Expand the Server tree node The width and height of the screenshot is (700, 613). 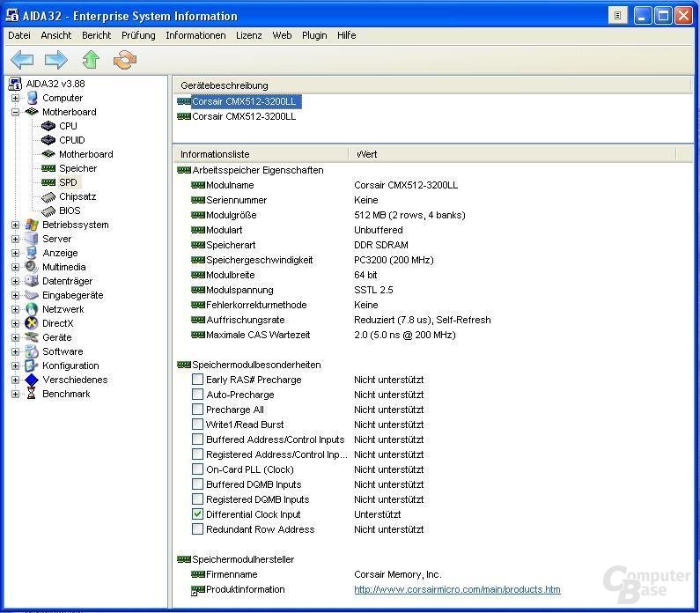click(15, 239)
